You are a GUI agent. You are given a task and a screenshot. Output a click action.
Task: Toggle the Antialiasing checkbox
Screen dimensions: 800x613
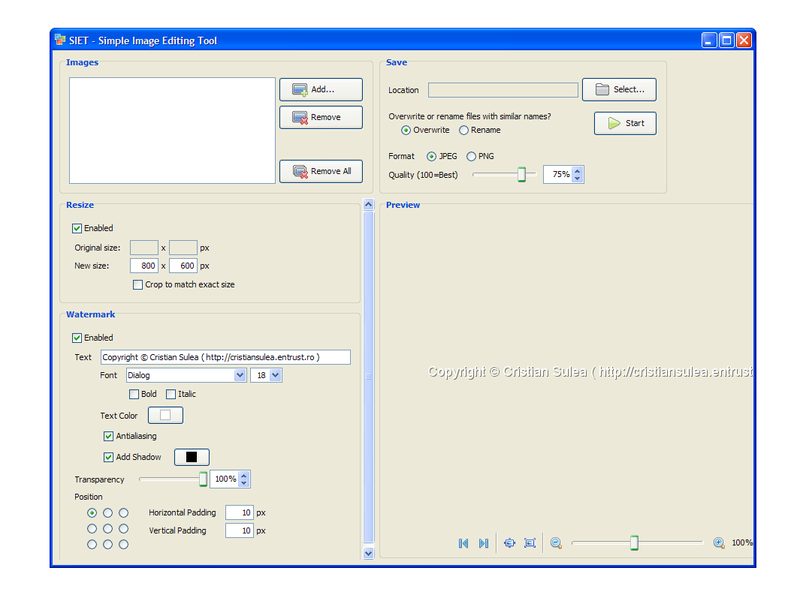pyautogui.click(x=108, y=436)
